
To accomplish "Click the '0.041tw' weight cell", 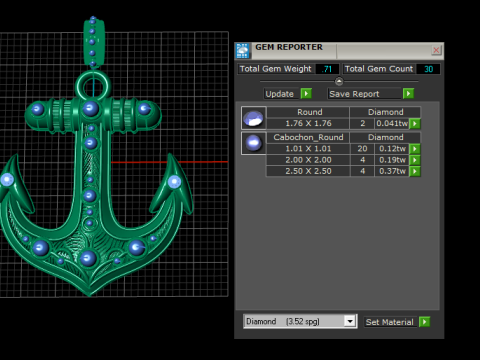I will [x=392, y=123].
